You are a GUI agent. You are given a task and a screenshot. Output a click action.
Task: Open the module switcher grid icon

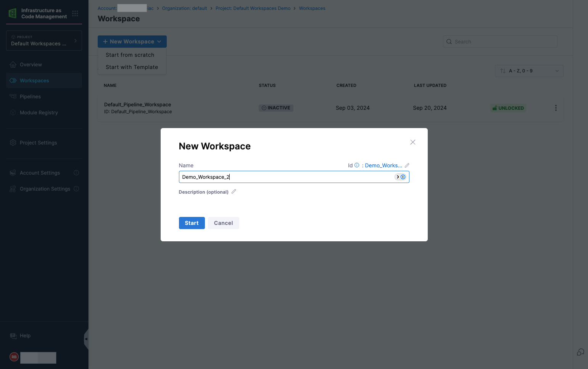(x=75, y=13)
